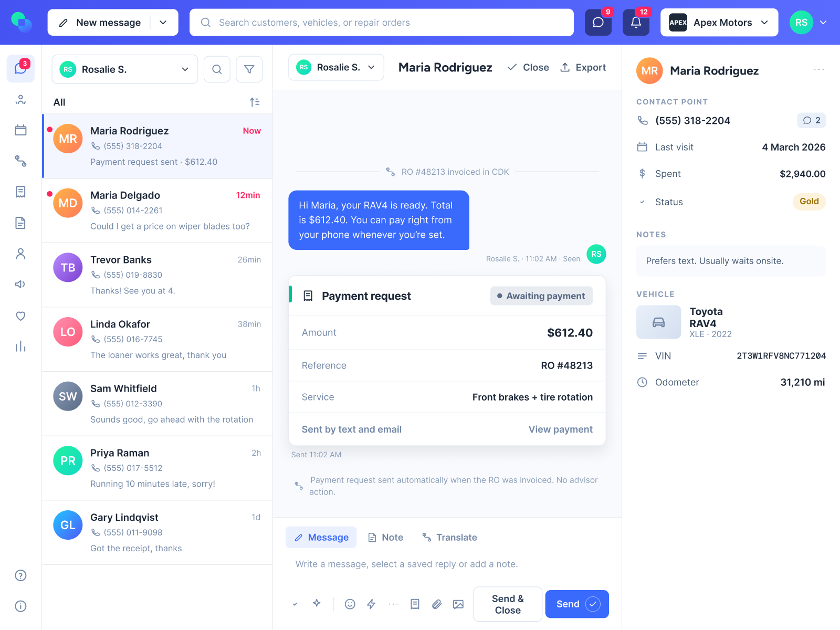
Task: Click the sort order icon next to All
Action: pos(255,102)
